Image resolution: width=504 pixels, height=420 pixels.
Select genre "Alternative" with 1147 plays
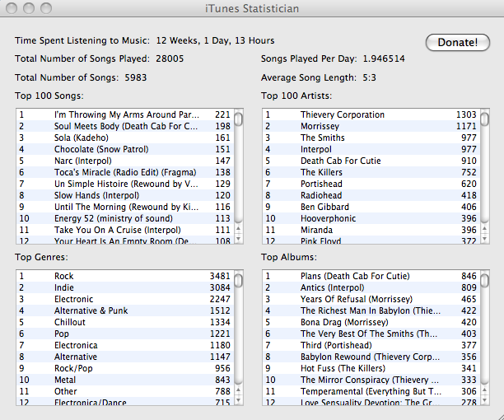125,357
